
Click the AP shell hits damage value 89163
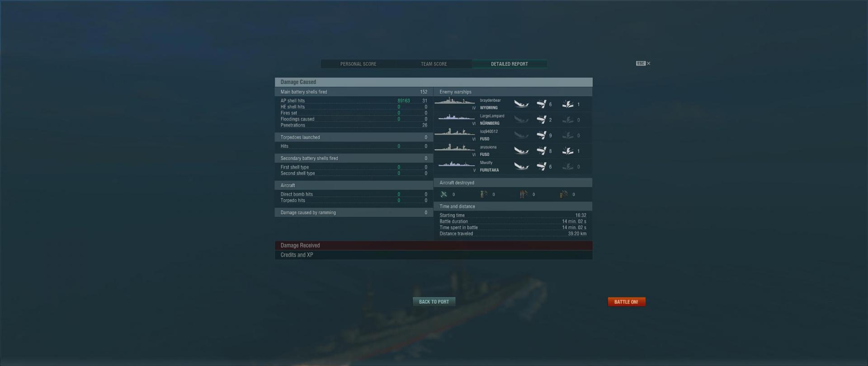point(404,101)
